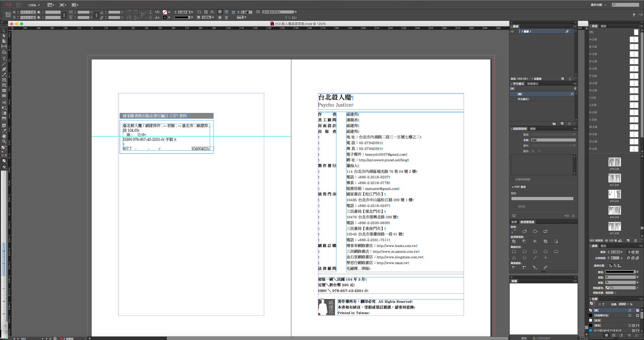Switch to the 連結 tab

pyautogui.click(x=603, y=26)
